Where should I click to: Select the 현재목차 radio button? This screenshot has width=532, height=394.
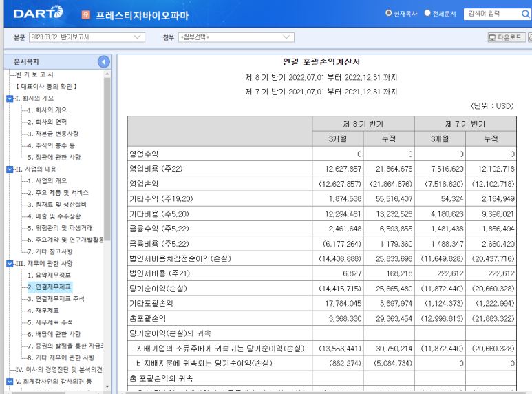pyautogui.click(x=388, y=13)
